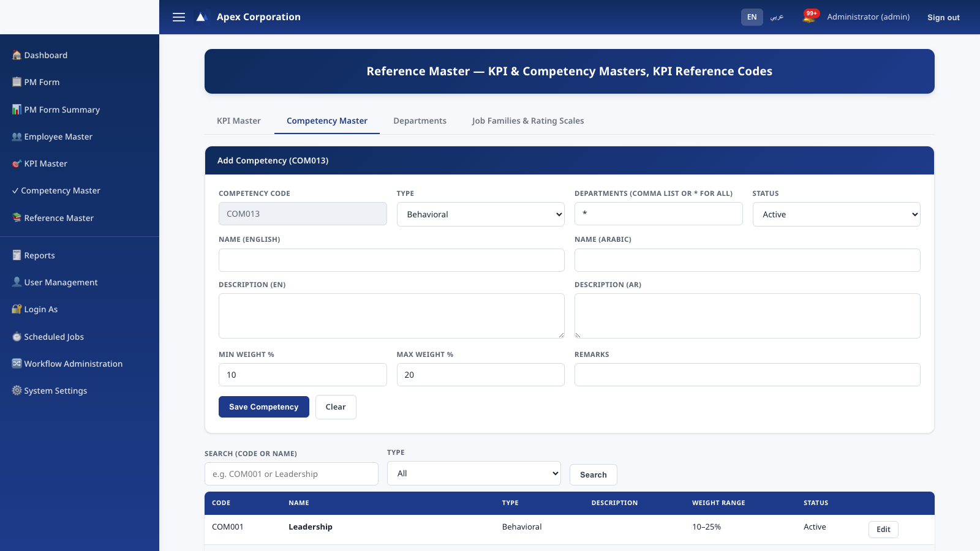Click the Competency Master checkmark icon
The width and height of the screenshot is (980, 551).
click(x=15, y=190)
